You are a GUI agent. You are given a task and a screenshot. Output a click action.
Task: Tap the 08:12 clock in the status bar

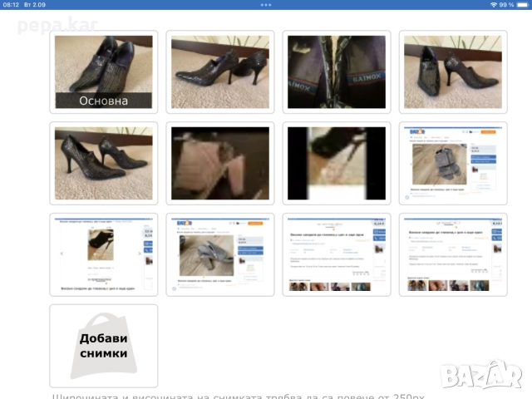point(11,5)
